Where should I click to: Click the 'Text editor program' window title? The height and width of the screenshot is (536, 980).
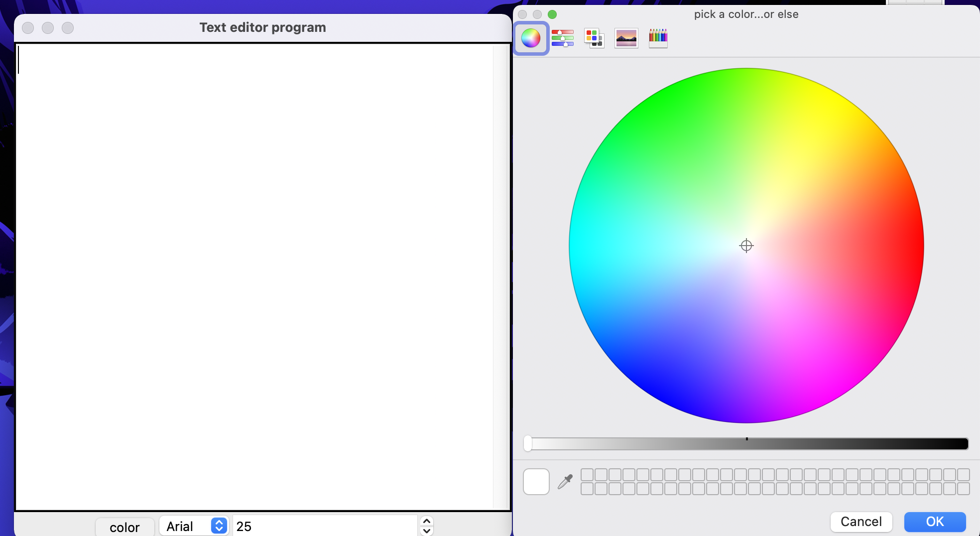[x=263, y=27]
